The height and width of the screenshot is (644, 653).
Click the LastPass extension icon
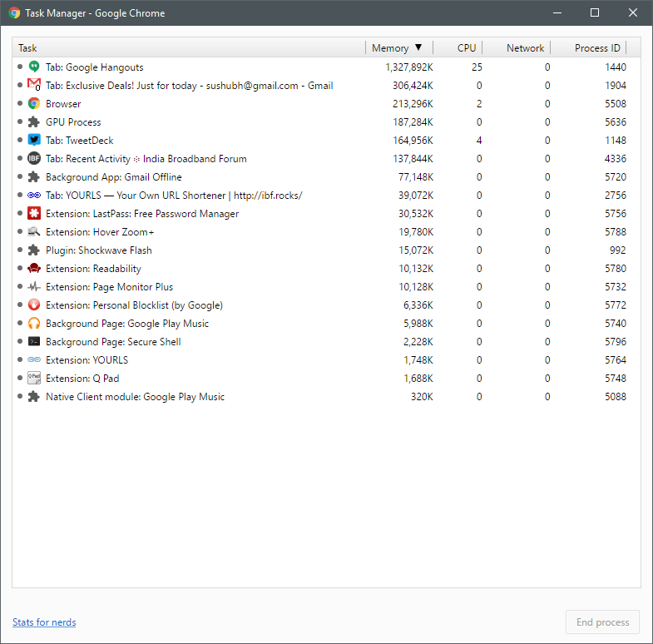(34, 214)
